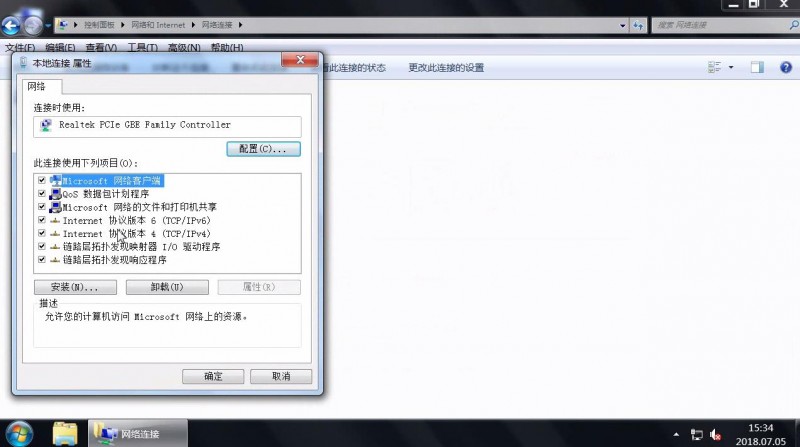Close the 本地连接 属性 dialog
Image resolution: width=800 pixels, height=447 pixels.
(x=300, y=60)
